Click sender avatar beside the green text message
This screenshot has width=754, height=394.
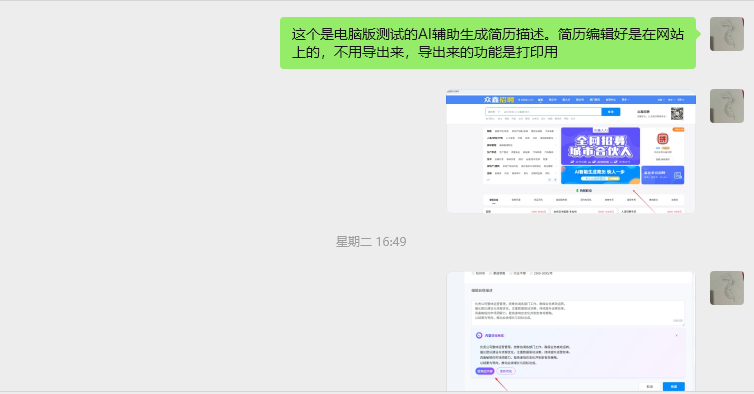tap(727, 34)
